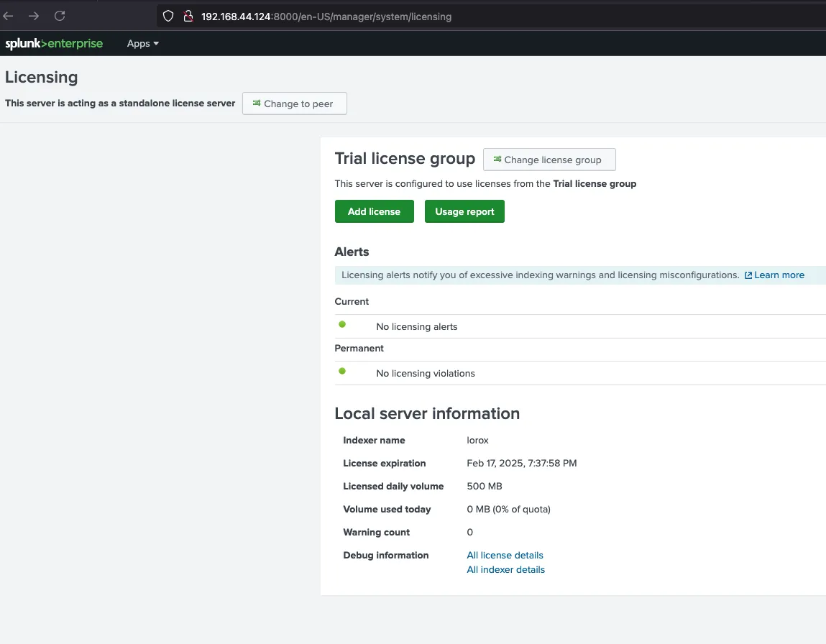Open the Change license group option
The height and width of the screenshot is (644, 826).
coord(549,160)
